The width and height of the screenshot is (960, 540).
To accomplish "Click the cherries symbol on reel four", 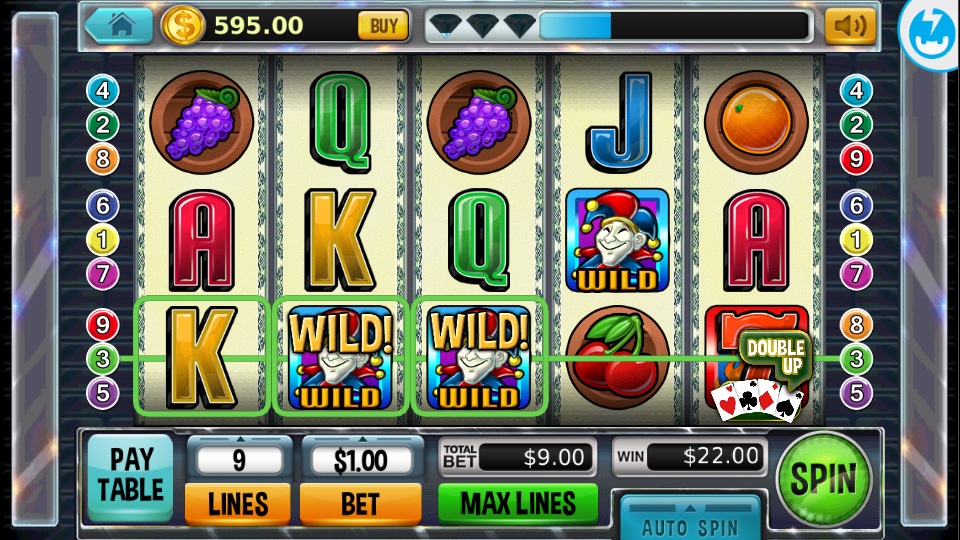I will [618, 358].
